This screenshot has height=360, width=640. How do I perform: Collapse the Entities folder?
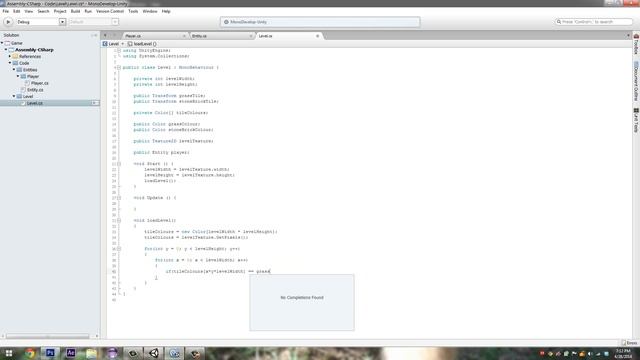click(x=14, y=70)
